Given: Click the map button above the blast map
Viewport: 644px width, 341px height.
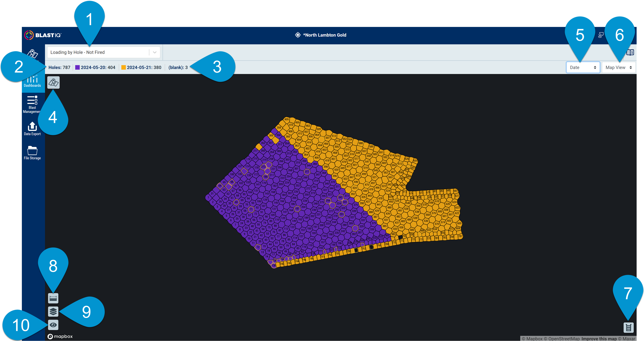Looking at the screenshot, I should (54, 82).
